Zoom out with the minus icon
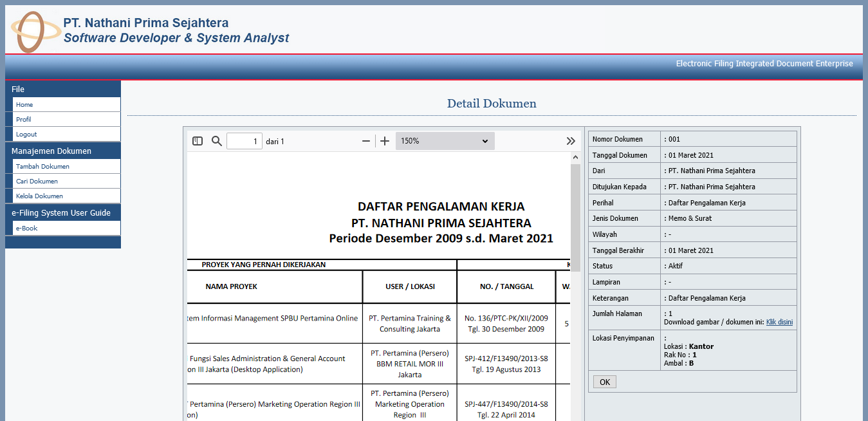This screenshot has height=421, width=868. tap(366, 141)
